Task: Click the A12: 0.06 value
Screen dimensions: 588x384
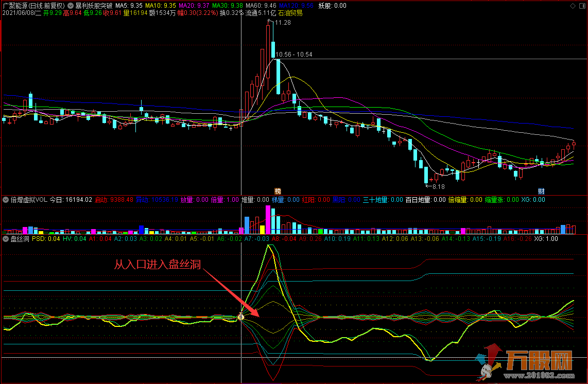Action: click(395, 239)
